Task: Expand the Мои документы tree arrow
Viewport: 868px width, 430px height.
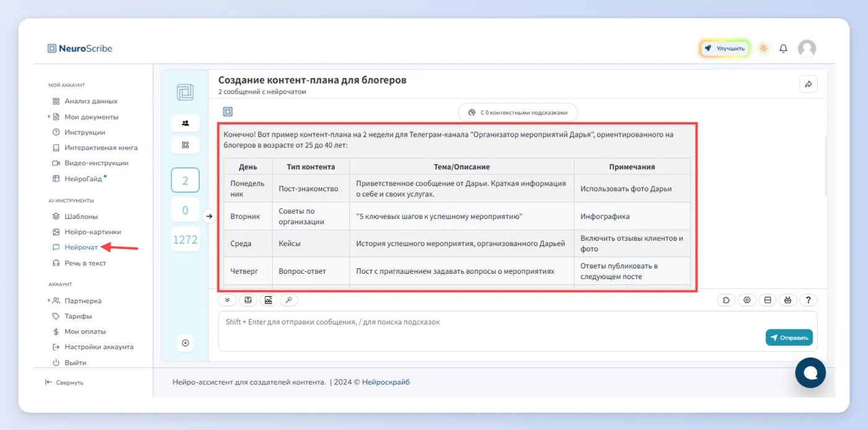Action: pos(49,116)
